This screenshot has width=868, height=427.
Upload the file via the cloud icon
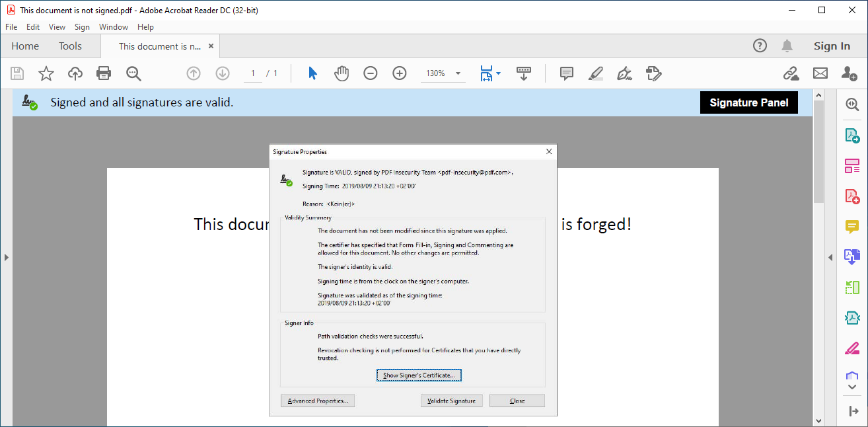75,73
